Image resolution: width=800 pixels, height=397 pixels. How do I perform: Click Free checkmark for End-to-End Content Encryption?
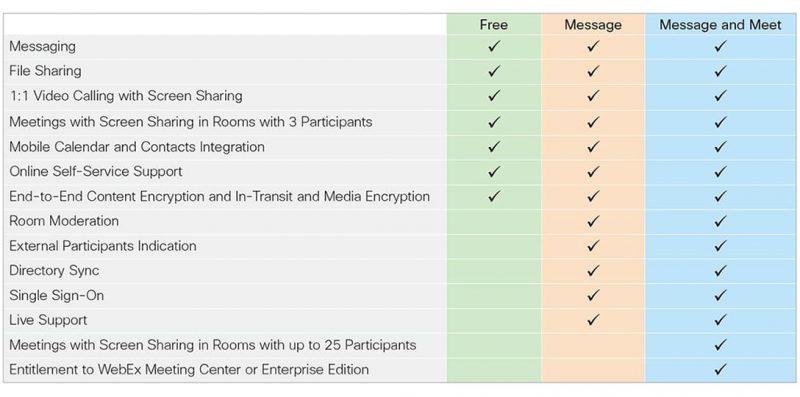coord(493,196)
